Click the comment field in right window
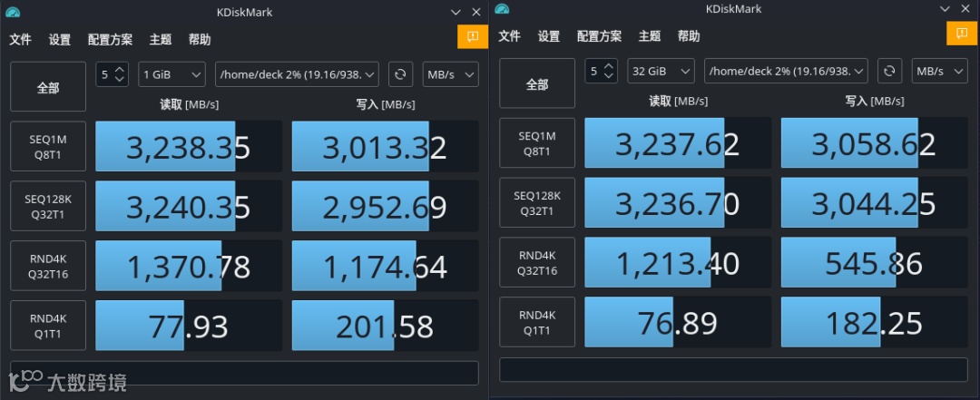The width and height of the screenshot is (980, 400). 734,369
